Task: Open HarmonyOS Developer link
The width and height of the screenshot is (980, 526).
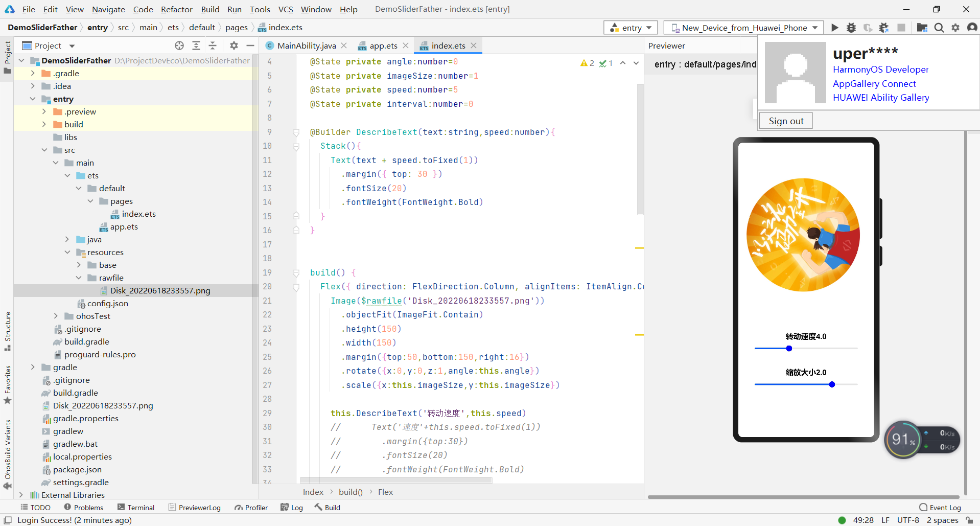Action: coord(880,70)
